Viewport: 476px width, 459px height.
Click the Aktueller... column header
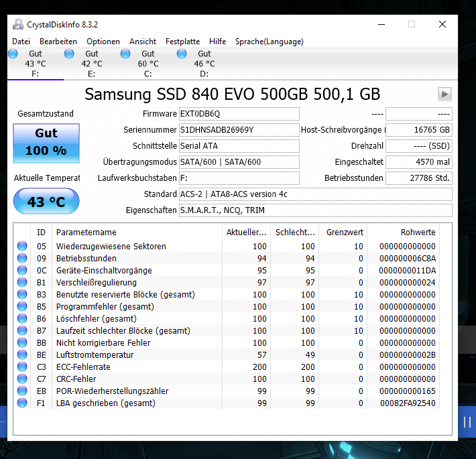pos(246,233)
